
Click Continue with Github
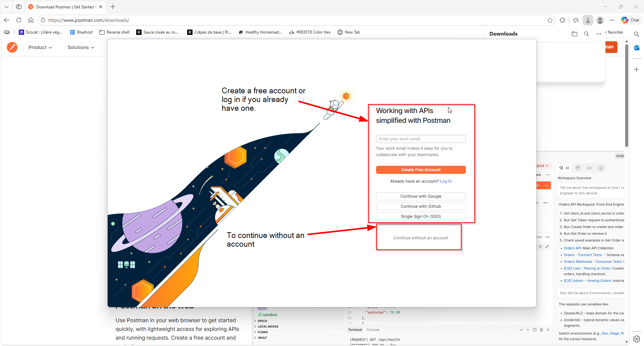421,206
